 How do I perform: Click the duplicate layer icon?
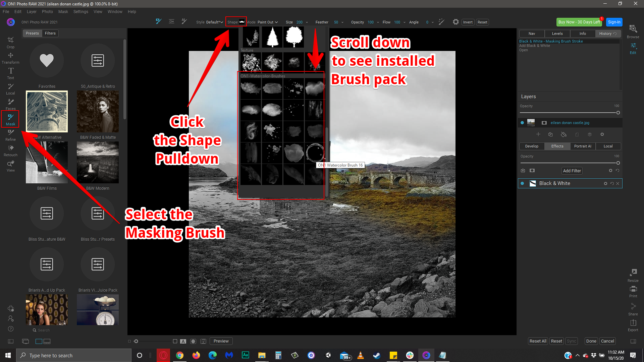point(550,134)
